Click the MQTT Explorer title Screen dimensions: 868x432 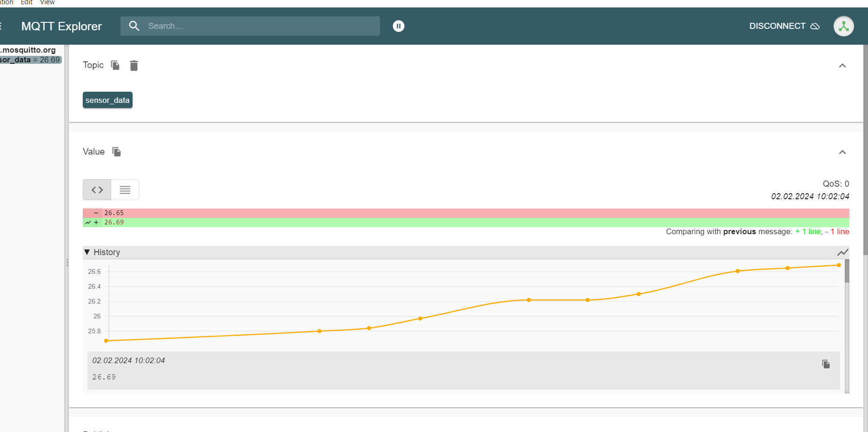(61, 26)
